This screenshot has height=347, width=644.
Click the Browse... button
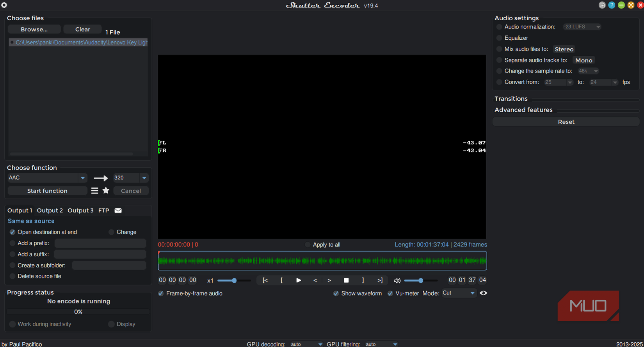click(x=34, y=29)
